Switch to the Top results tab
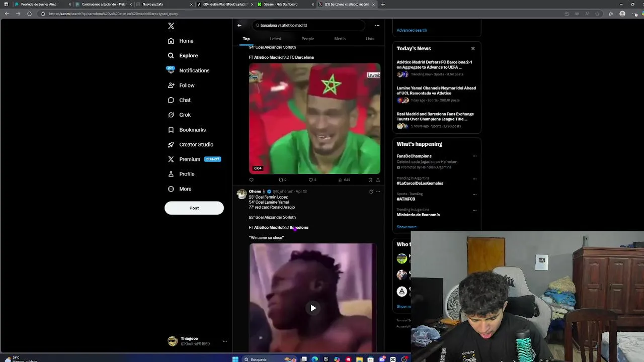Viewport: 644px width, 362px height. click(x=246, y=39)
